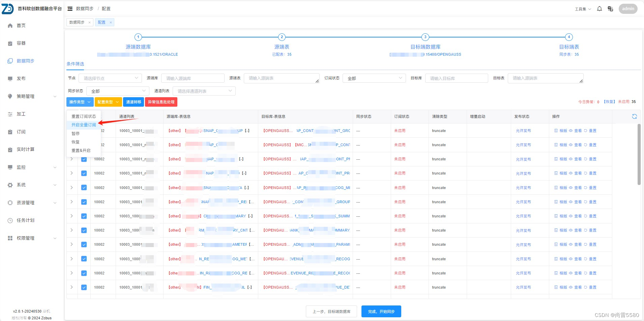
Task: Open the 订阅状态 dropdown showing 全部
Action: [374, 78]
